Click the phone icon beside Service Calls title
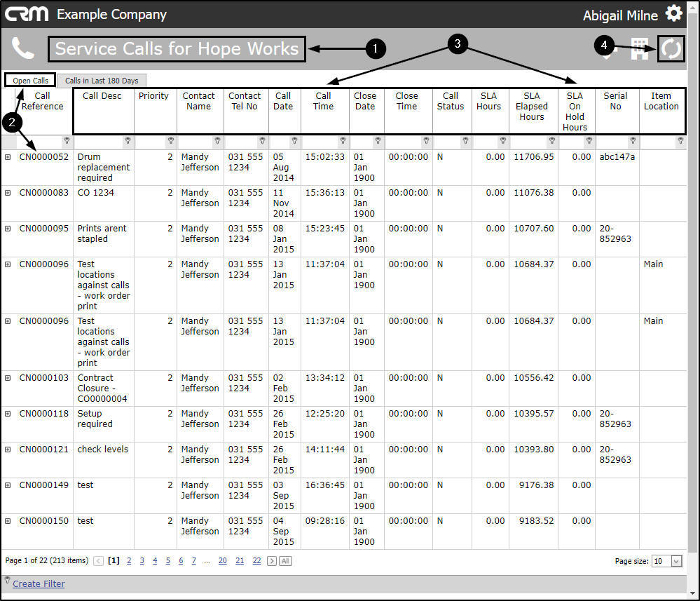 coord(22,48)
